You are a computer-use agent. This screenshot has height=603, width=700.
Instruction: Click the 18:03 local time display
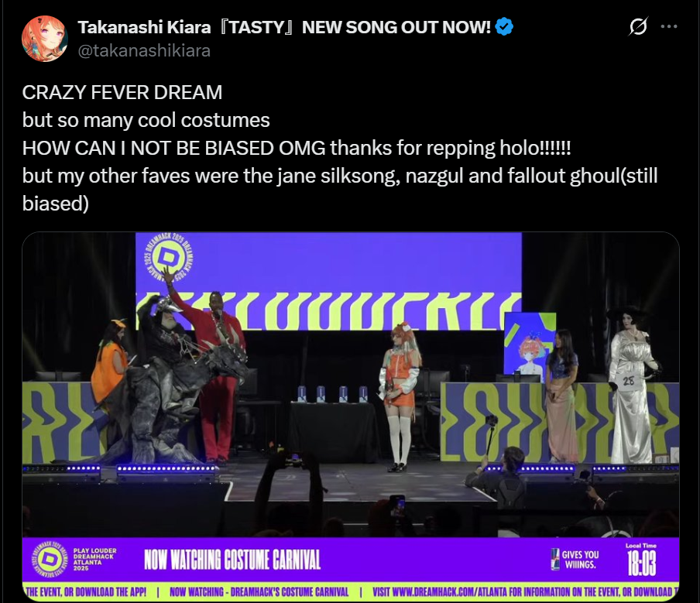pyautogui.click(x=641, y=564)
